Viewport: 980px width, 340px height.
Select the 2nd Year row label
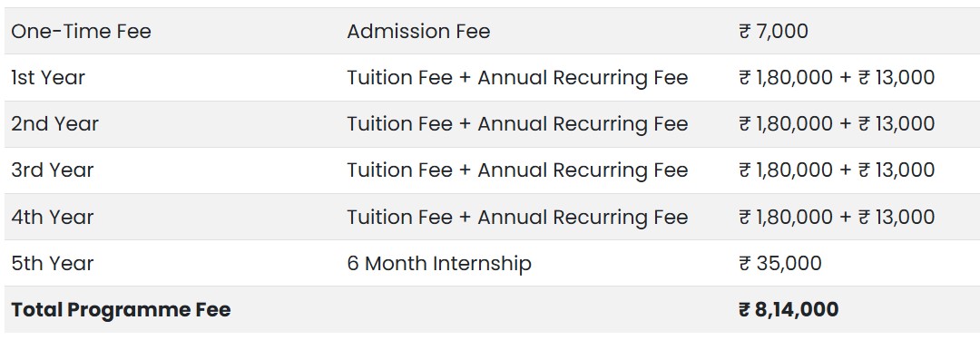[55, 123]
